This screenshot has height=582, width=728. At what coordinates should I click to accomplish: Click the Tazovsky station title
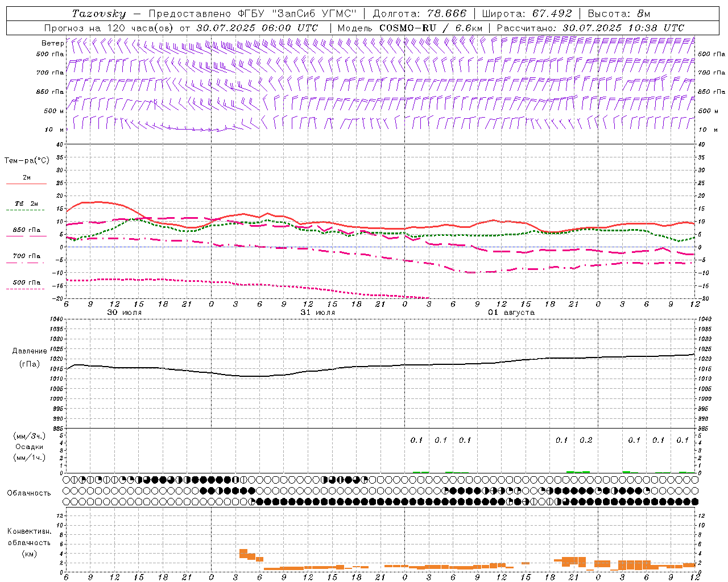click(99, 14)
